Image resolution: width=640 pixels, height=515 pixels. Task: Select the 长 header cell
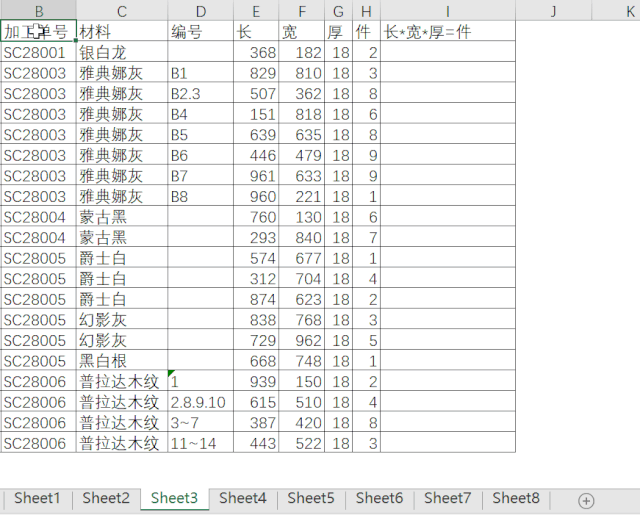256,31
